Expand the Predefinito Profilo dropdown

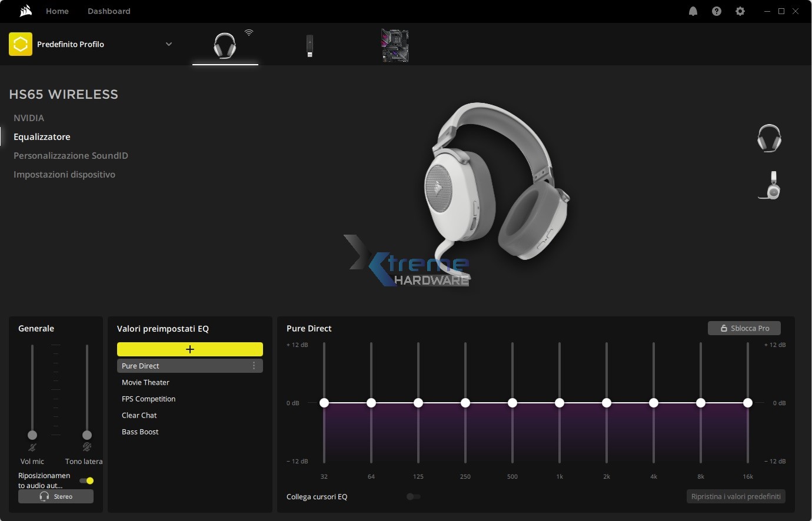tap(169, 44)
